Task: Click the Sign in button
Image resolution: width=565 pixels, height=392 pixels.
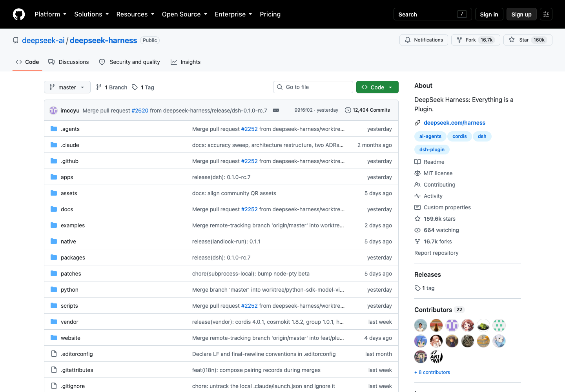Action: [x=489, y=14]
